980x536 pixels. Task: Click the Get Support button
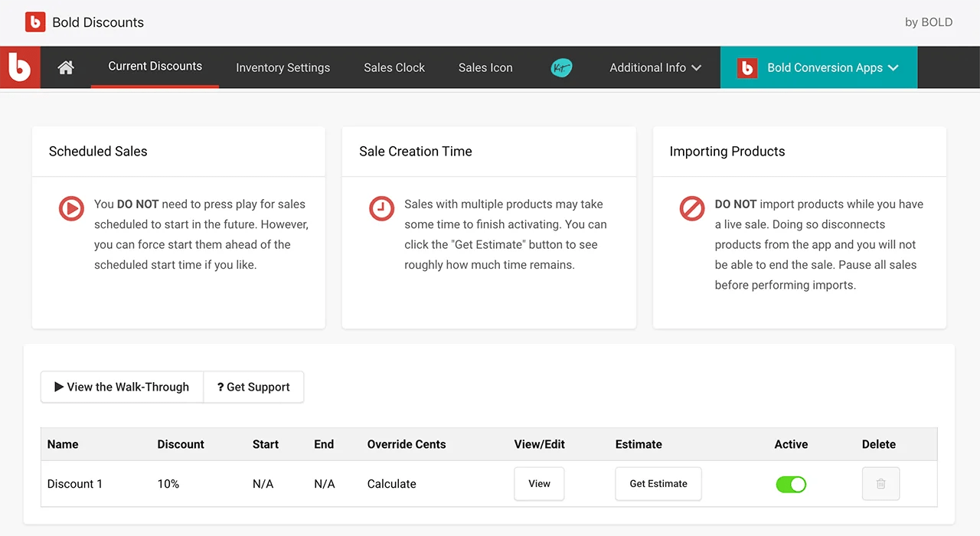253,387
